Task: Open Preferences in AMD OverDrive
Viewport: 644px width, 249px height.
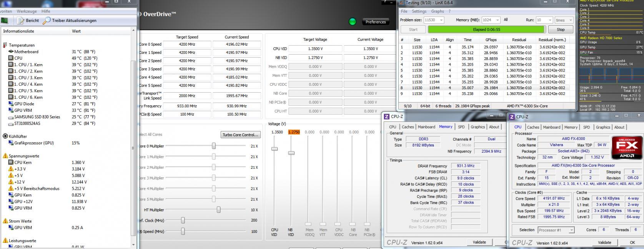Action: coord(376,22)
